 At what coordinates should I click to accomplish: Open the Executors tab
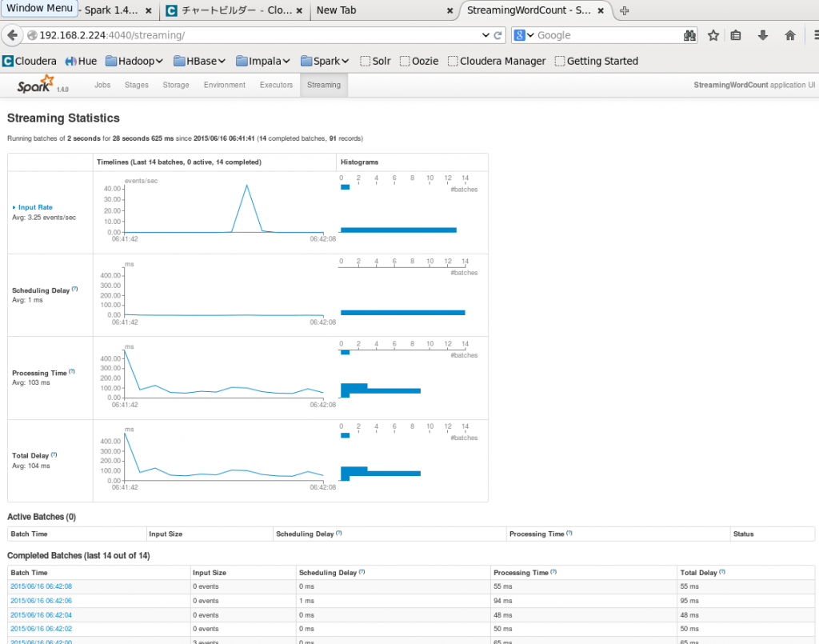coord(276,85)
